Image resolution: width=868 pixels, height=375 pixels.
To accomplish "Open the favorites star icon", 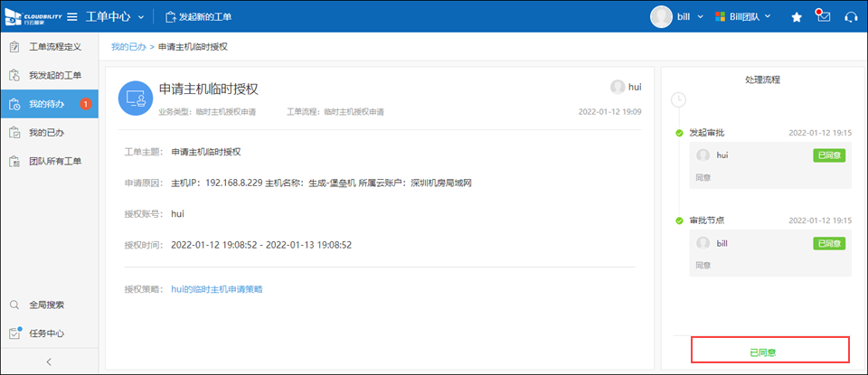I will click(797, 17).
